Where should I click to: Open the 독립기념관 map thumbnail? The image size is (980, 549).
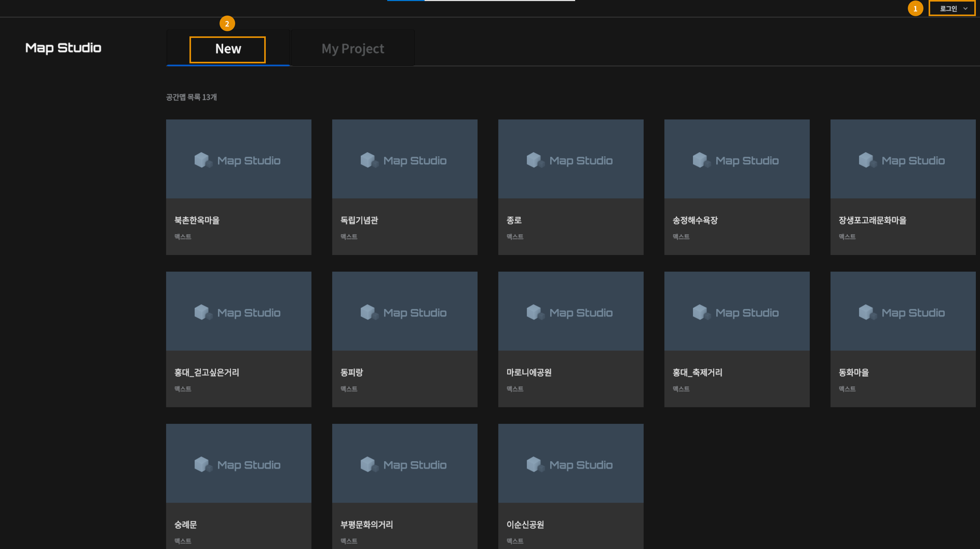pyautogui.click(x=405, y=159)
